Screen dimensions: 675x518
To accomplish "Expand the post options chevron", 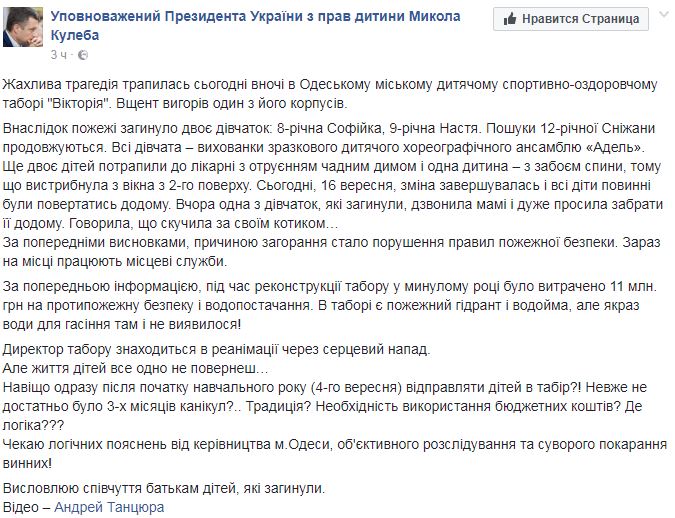I will [x=665, y=15].
